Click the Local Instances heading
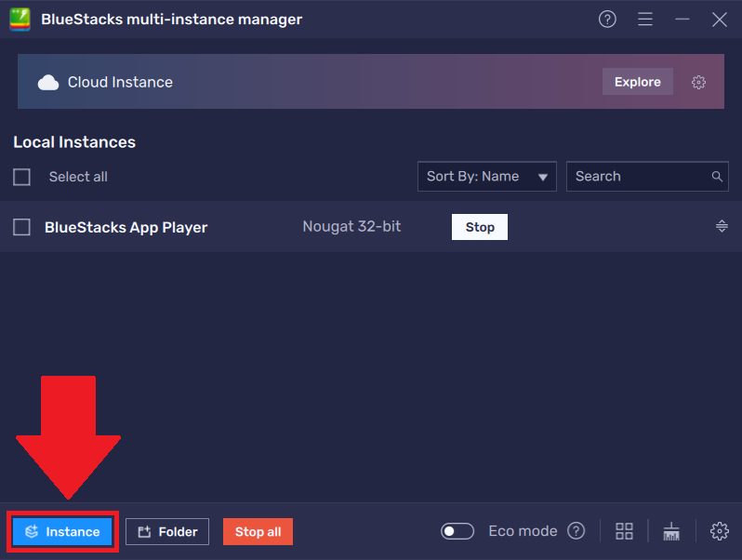This screenshot has width=742, height=560. tap(74, 142)
